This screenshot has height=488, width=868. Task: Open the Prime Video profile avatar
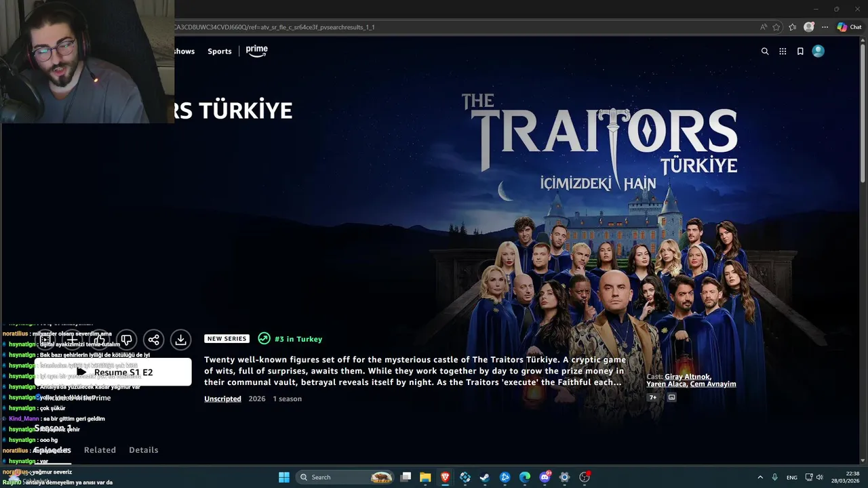tap(818, 51)
